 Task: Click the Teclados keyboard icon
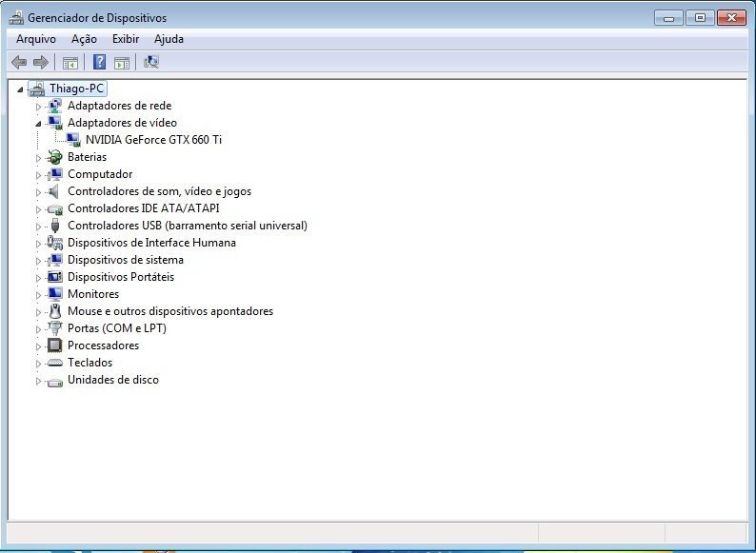coord(55,363)
